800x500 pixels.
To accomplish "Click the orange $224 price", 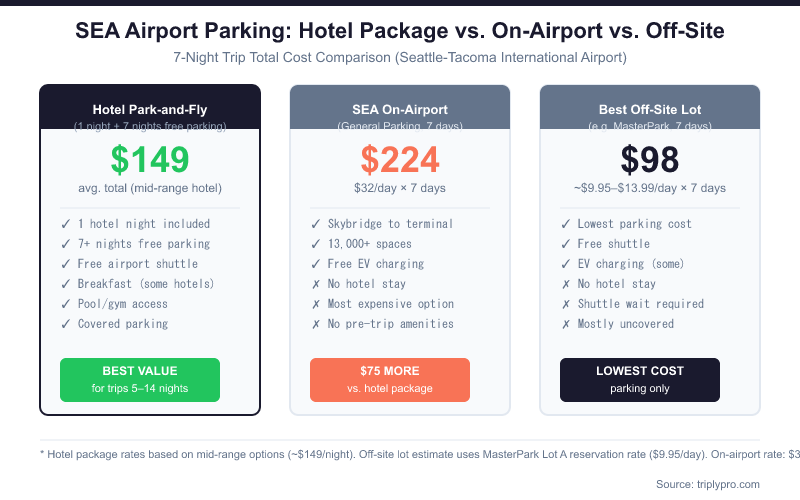I will [400, 160].
